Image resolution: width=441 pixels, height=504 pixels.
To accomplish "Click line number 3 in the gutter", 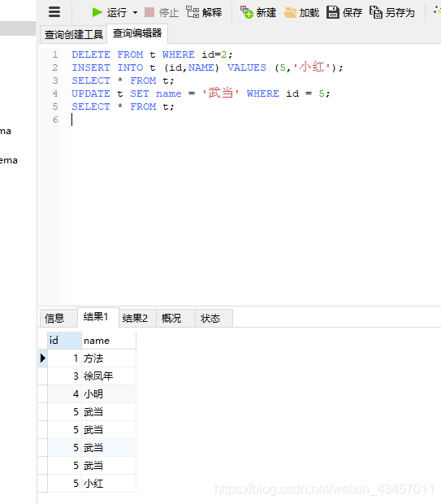I will point(55,80).
